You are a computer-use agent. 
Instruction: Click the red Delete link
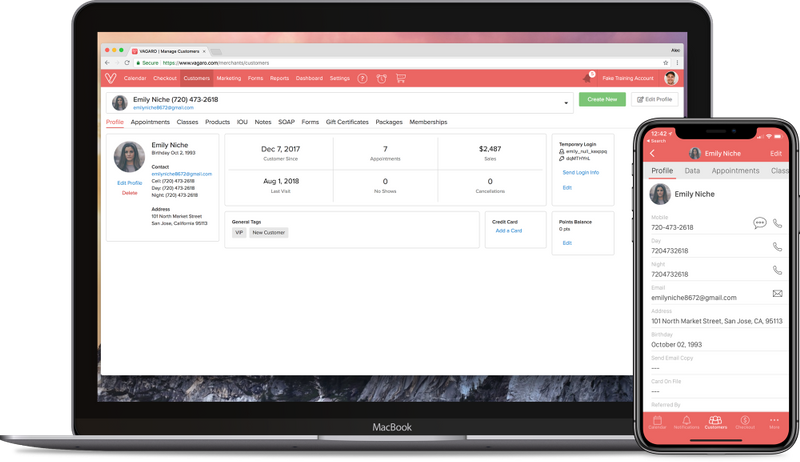coord(130,193)
